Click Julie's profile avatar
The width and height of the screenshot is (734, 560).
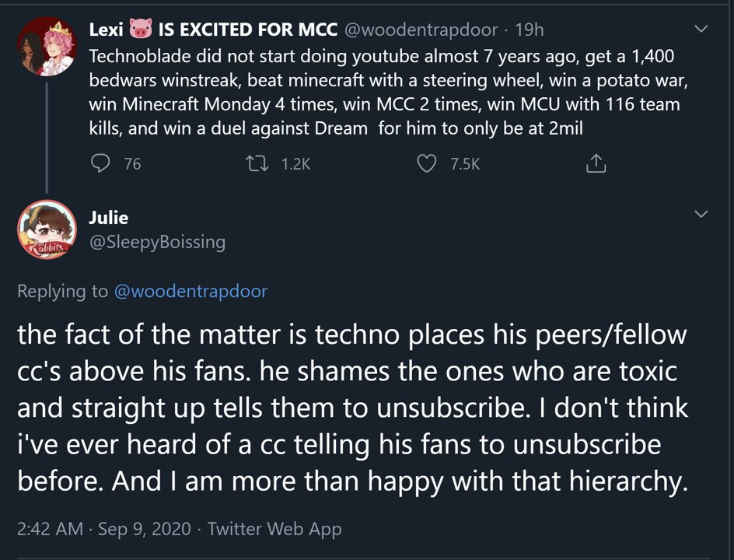pyautogui.click(x=47, y=230)
